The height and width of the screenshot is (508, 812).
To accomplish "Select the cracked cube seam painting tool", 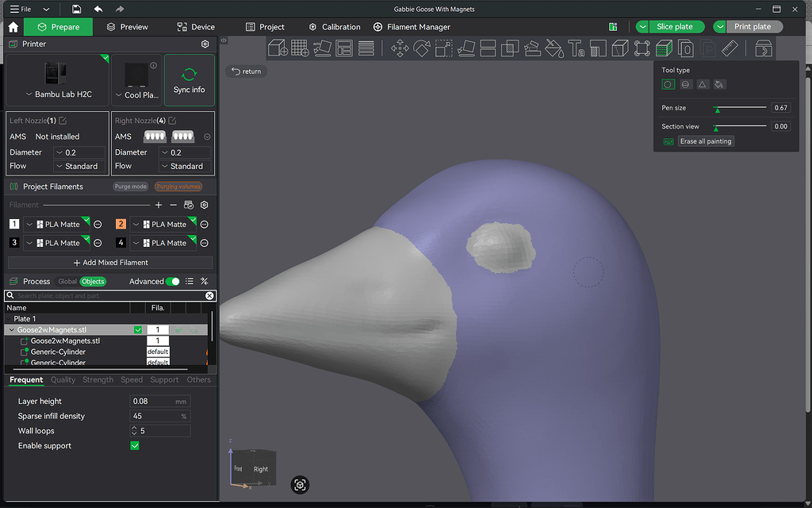I will click(620, 48).
